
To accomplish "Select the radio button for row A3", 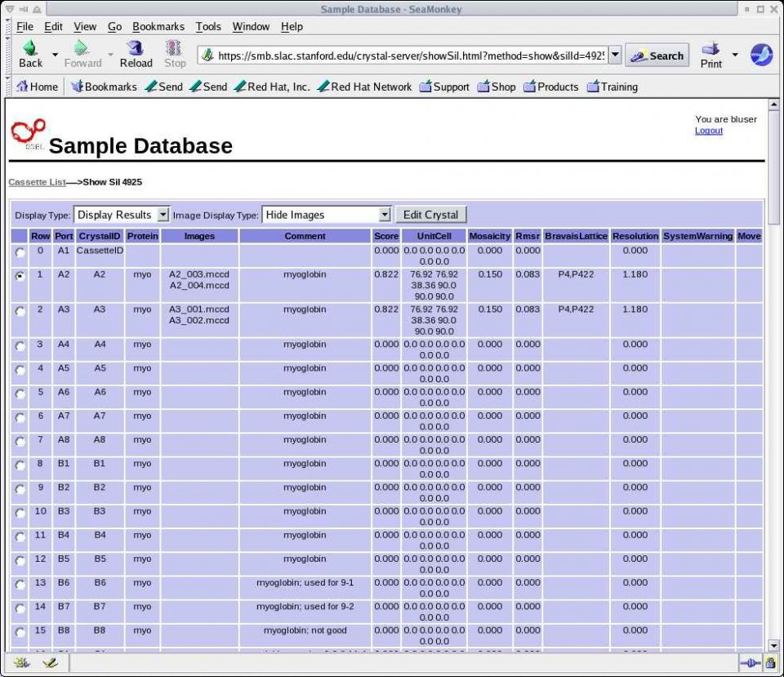I will [20, 311].
